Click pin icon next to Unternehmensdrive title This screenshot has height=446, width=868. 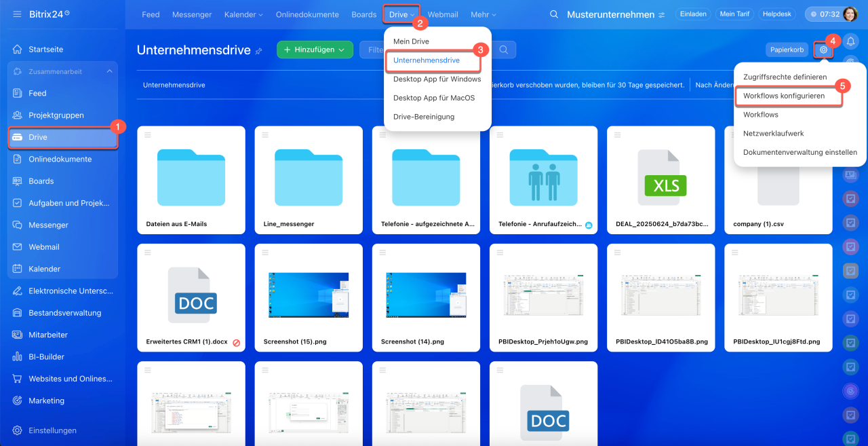(x=258, y=51)
